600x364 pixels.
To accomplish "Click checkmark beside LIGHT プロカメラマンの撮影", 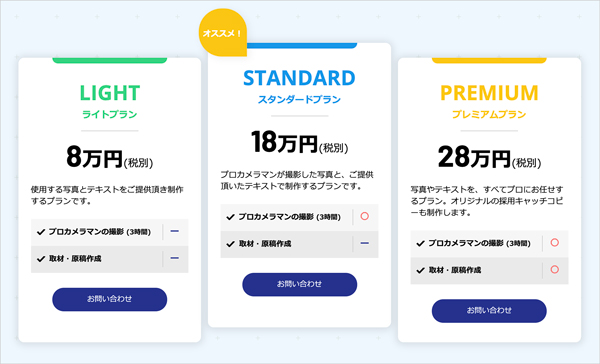I will pos(41,232).
